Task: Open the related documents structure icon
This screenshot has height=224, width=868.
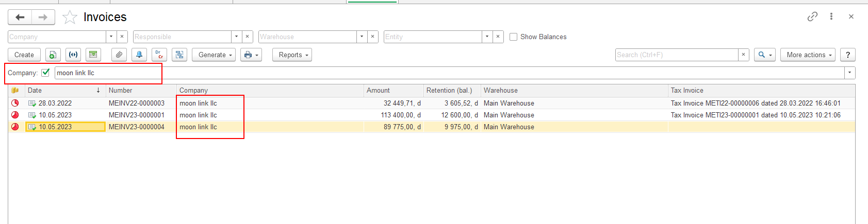Action: coord(179,55)
